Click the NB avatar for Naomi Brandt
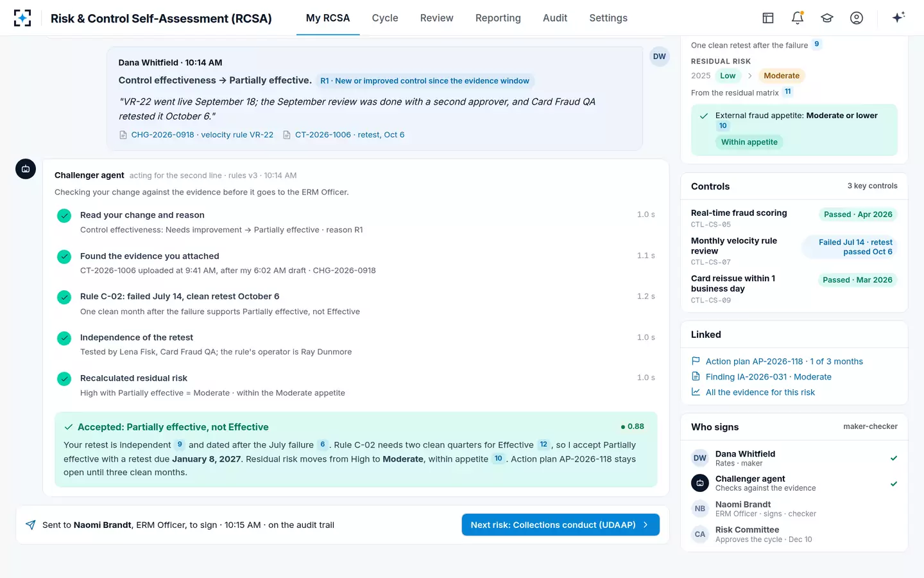This screenshot has height=578, width=924. click(700, 509)
